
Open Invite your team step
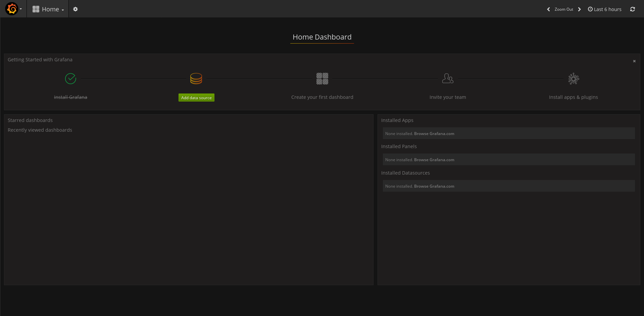click(x=448, y=97)
